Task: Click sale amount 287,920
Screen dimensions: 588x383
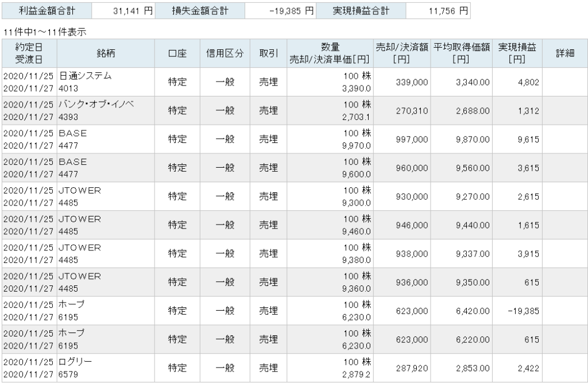Action: point(412,369)
